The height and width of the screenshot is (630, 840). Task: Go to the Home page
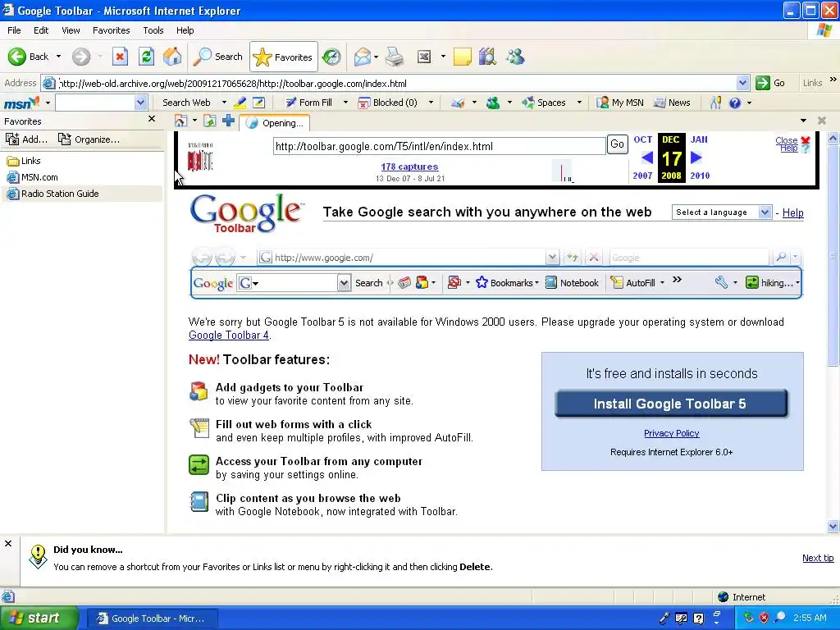[172, 57]
